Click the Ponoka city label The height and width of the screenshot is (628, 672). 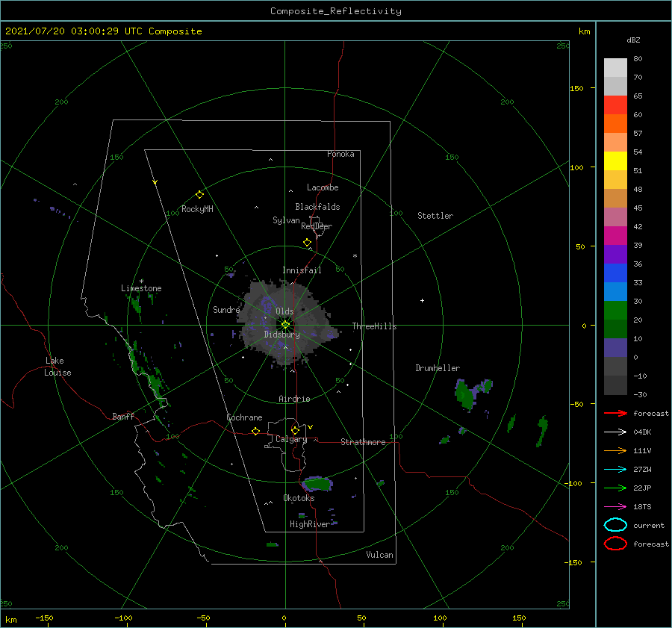click(340, 154)
